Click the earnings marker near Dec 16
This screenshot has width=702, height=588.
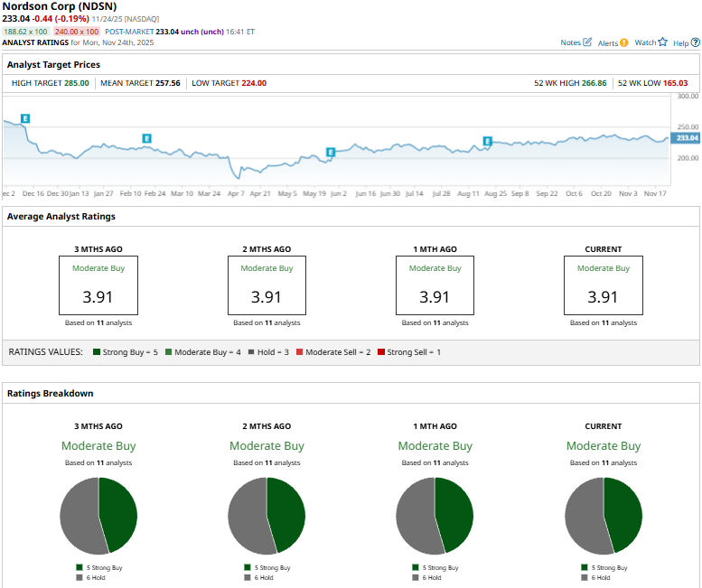25,118
